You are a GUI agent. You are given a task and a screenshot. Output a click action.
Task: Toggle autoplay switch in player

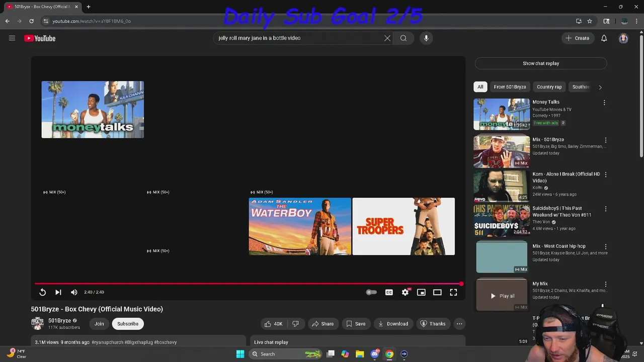tap(371, 292)
